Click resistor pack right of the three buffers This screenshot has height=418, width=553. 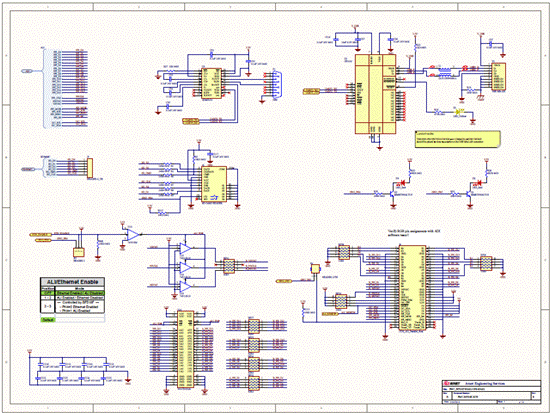click(x=229, y=266)
